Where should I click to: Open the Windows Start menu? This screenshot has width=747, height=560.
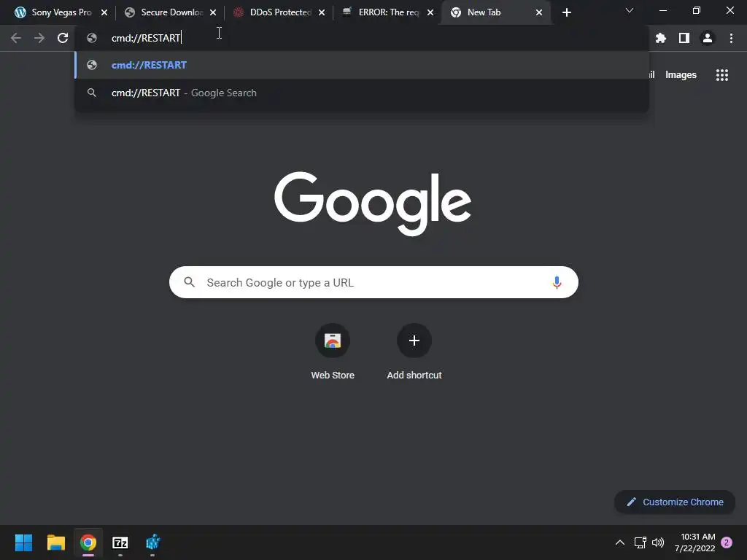(23, 542)
